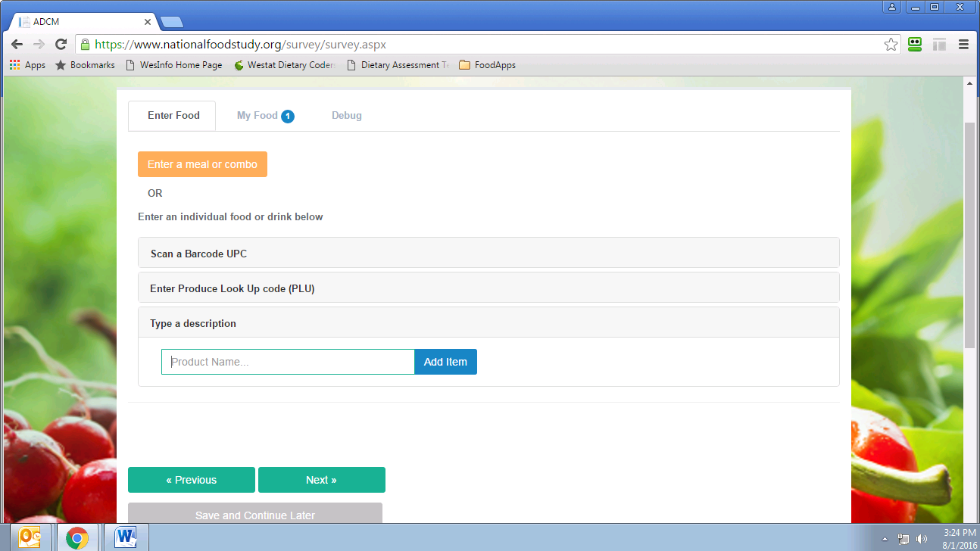Bookmark this page using star icon

tap(891, 45)
